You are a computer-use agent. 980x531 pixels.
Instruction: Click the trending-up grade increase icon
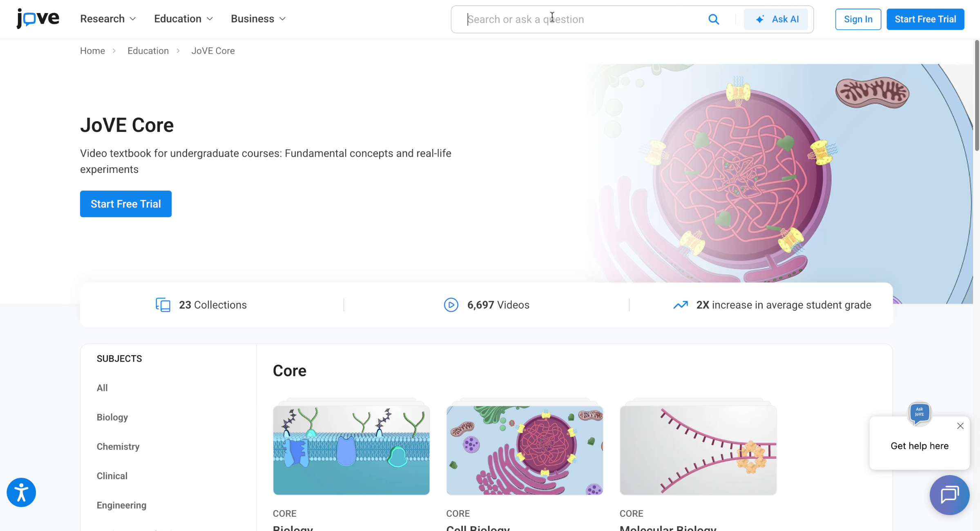click(x=681, y=305)
